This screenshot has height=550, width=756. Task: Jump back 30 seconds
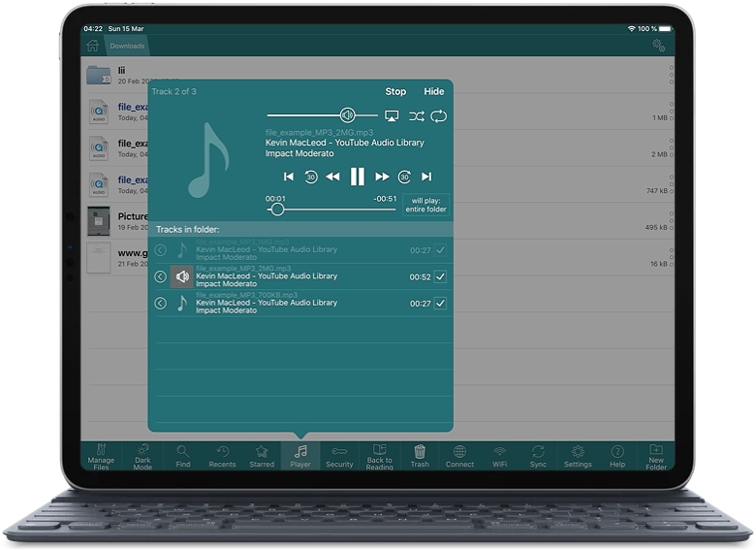(x=311, y=178)
